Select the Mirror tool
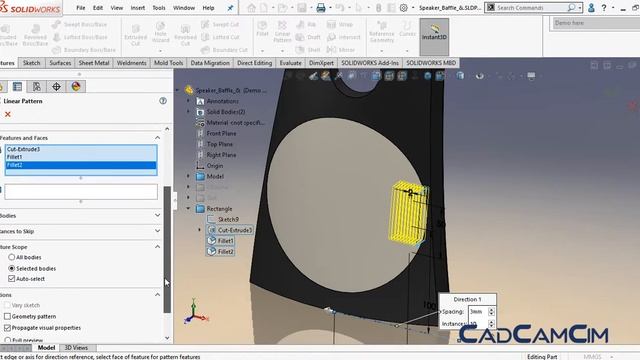The image size is (640, 360). click(x=341, y=50)
